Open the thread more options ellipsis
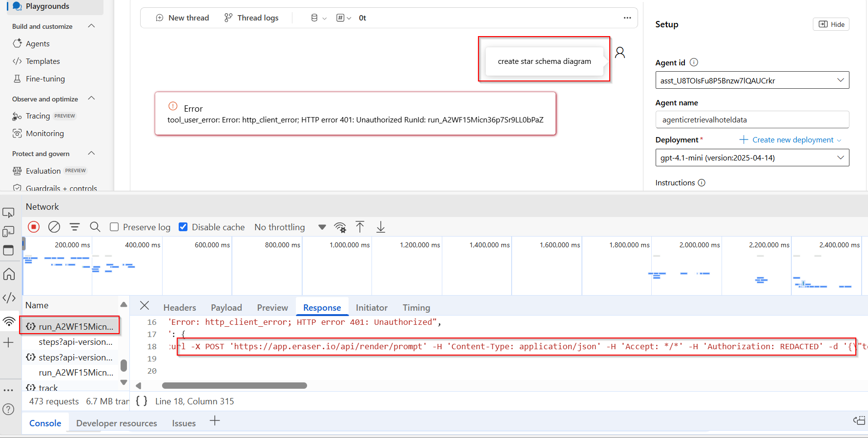 627,18
